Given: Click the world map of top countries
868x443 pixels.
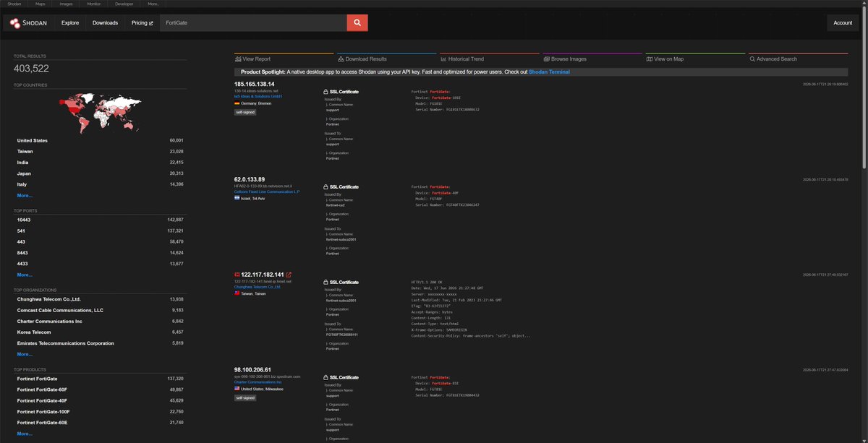Looking at the screenshot, I should (100, 113).
